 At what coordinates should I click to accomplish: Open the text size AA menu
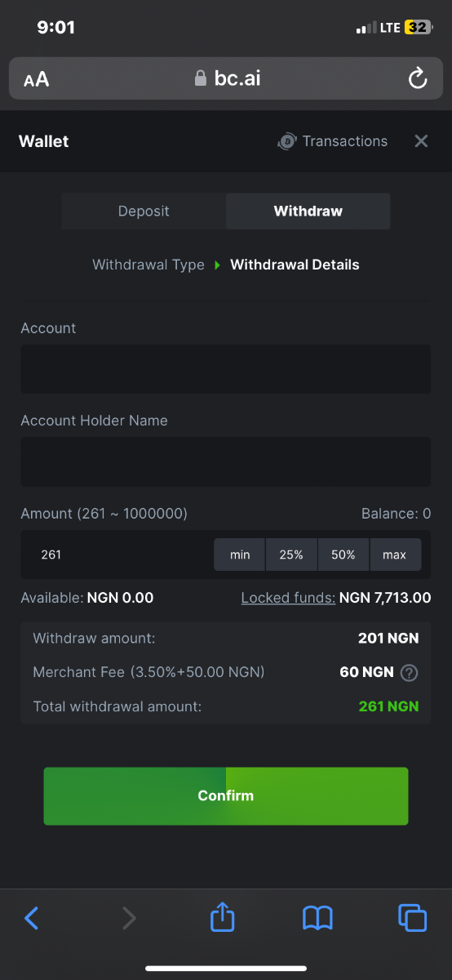pos(36,79)
